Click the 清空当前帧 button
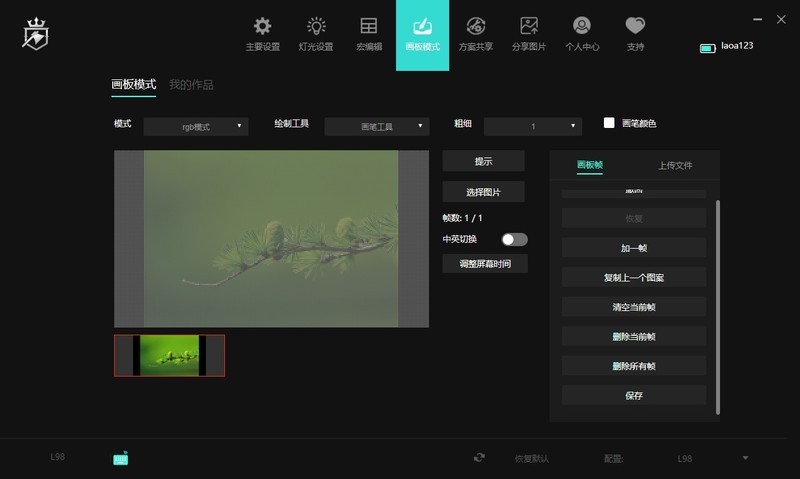Viewport: 800px width, 479px height. click(x=634, y=307)
